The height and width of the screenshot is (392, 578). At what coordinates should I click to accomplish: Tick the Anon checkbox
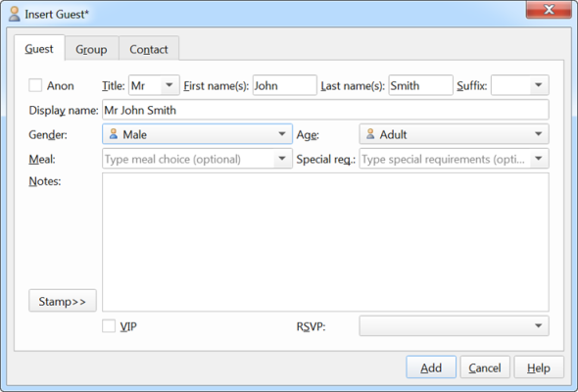(35, 85)
